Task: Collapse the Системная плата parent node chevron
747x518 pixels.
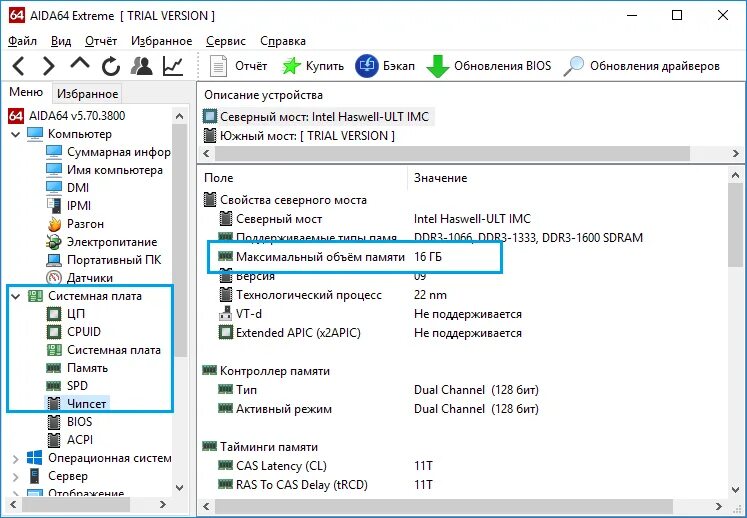Action: (x=16, y=296)
